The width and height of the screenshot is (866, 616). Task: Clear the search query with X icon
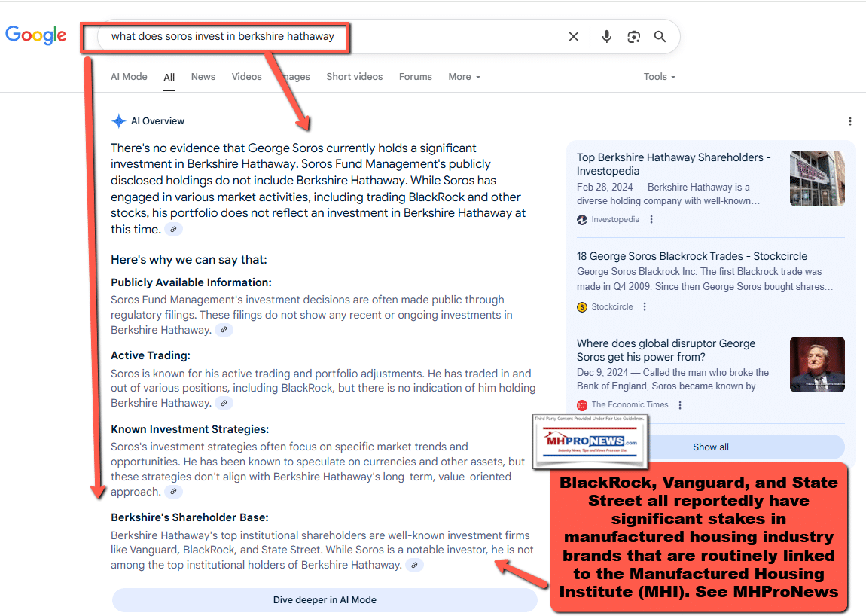pos(574,36)
